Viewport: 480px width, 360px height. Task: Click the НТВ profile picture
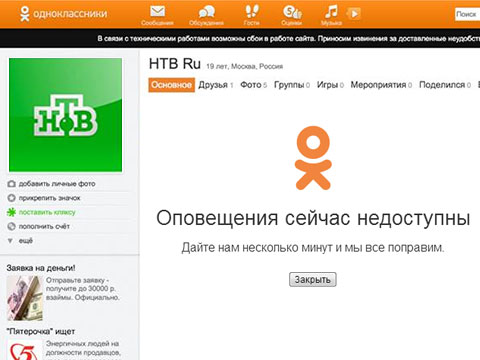click(x=65, y=115)
